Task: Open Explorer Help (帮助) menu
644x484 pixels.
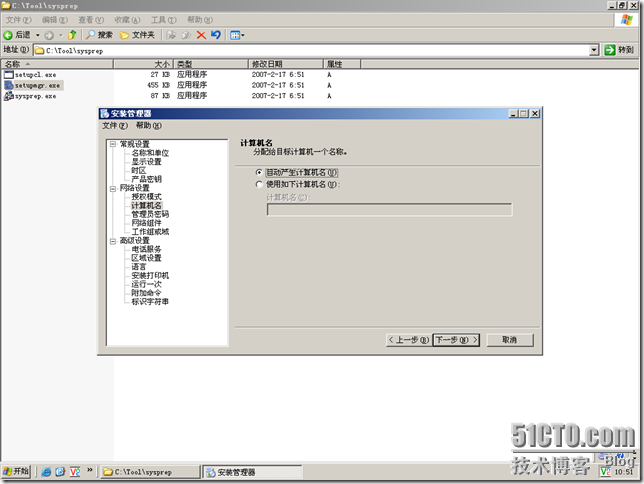Action: [200, 20]
